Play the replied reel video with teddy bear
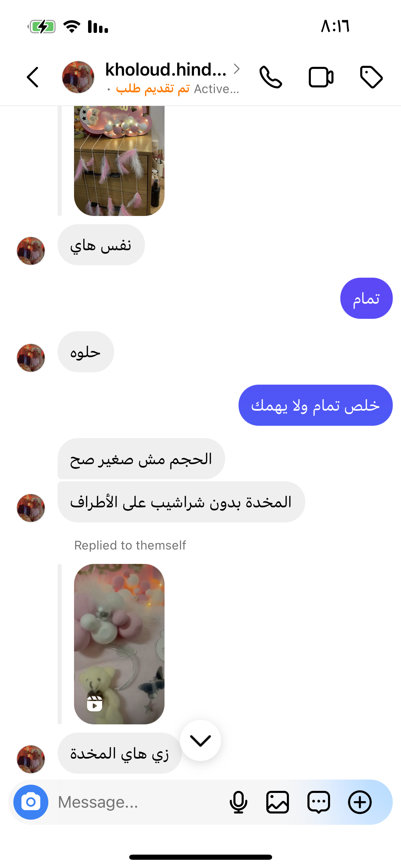The image size is (401, 868). point(119,644)
